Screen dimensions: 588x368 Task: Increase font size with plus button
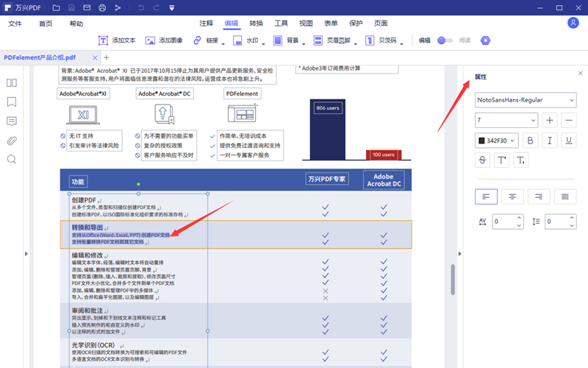pyautogui.click(x=550, y=120)
